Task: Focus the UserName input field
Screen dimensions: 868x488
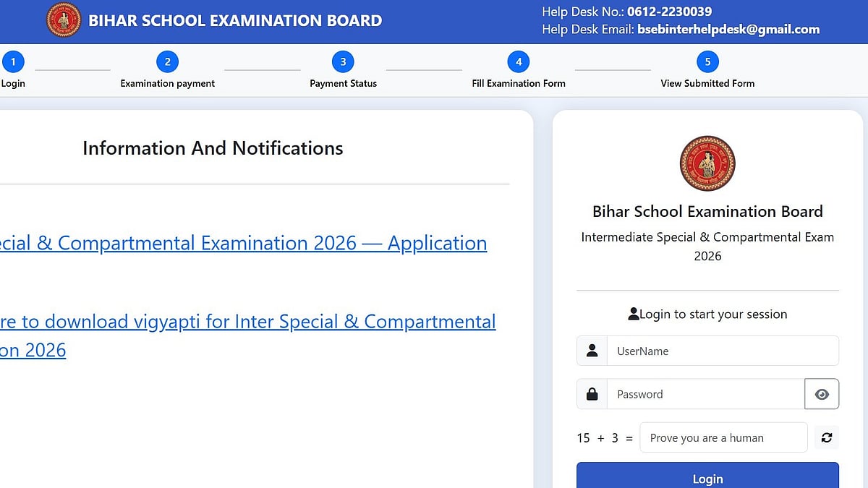Action: [x=722, y=351]
